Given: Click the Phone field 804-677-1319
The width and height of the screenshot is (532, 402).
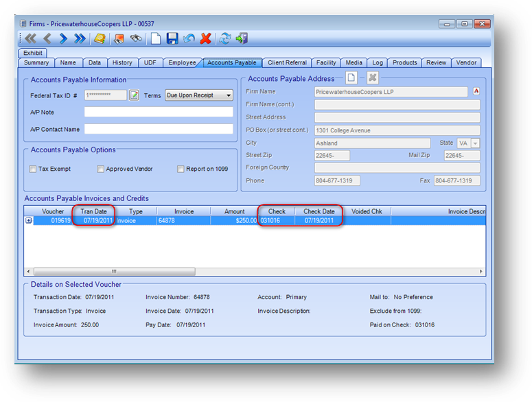Looking at the screenshot, I should point(337,180).
